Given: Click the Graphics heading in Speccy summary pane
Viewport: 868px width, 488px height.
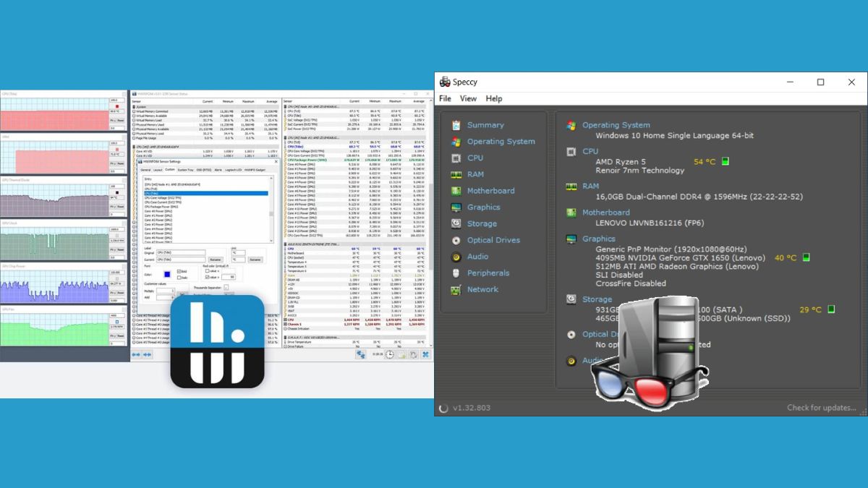Looking at the screenshot, I should (599, 239).
